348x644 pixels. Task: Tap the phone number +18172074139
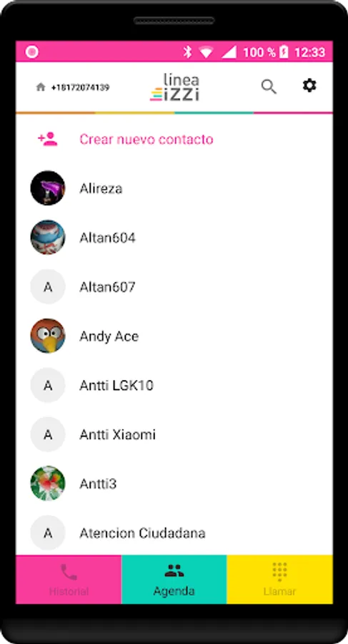click(x=80, y=87)
